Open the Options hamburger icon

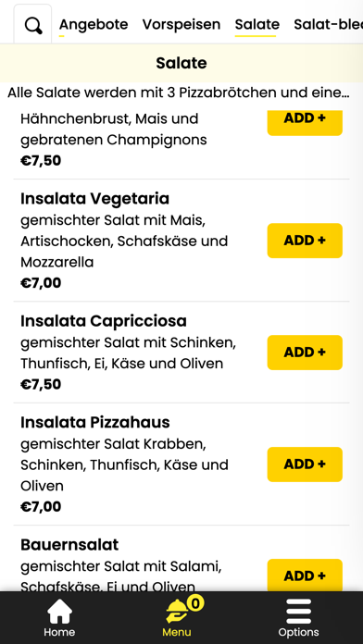click(298, 612)
